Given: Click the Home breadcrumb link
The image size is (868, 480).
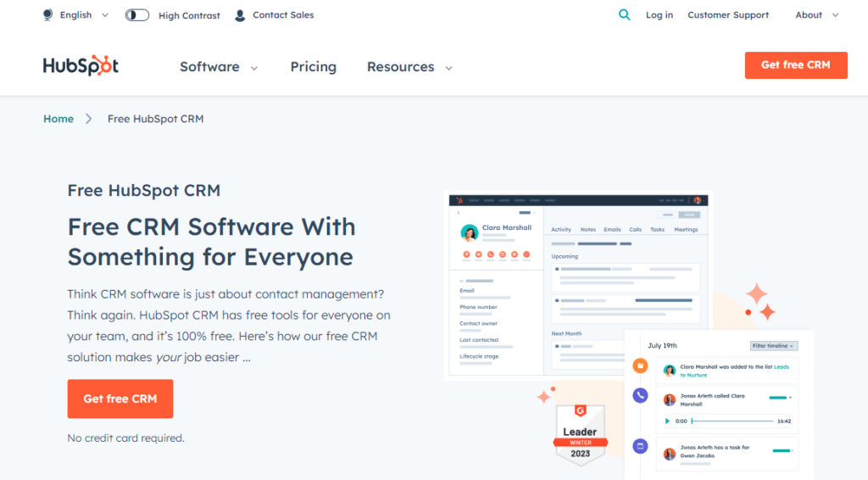Looking at the screenshot, I should coord(58,119).
